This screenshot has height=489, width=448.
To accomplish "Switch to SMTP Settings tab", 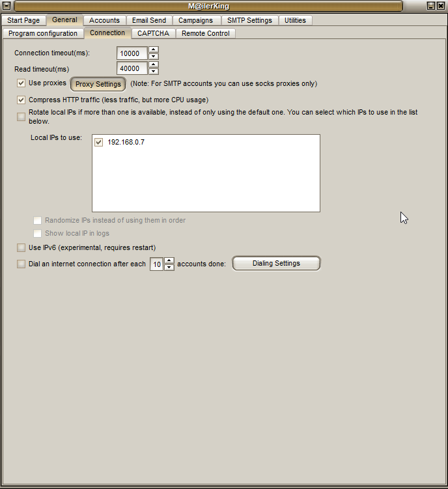I will [249, 20].
